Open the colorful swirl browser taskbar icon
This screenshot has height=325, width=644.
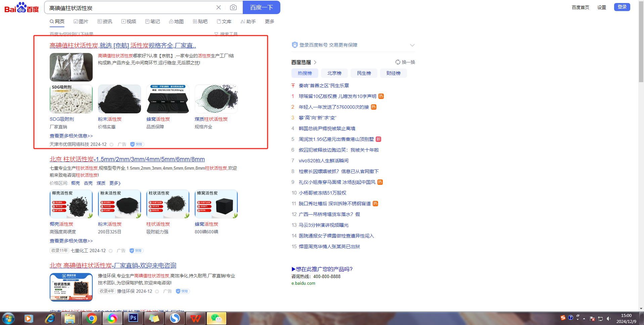pyautogui.click(x=112, y=318)
